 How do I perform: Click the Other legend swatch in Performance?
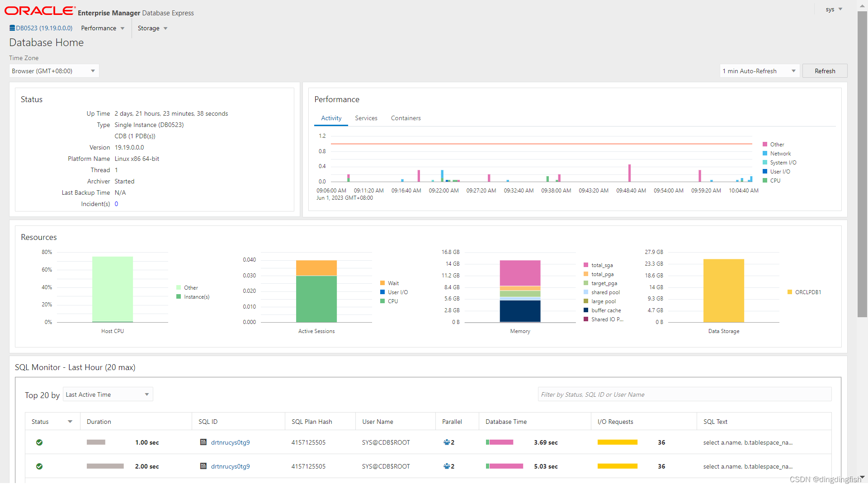point(765,145)
